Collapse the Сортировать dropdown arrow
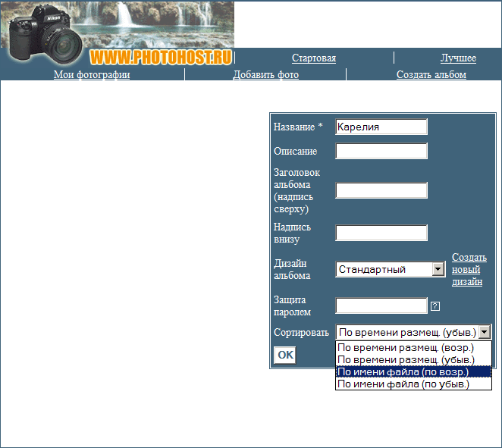Image resolution: width=502 pixels, height=448 pixels. pyautogui.click(x=485, y=332)
